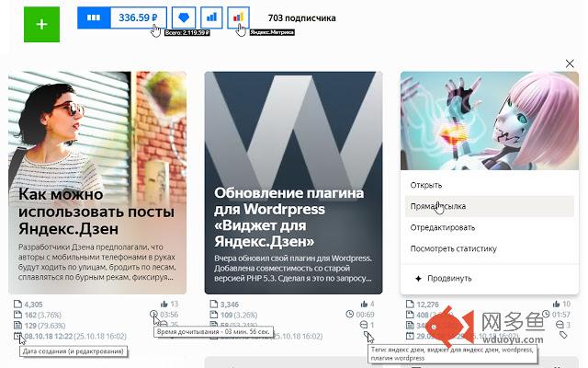This screenshot has width=588, height=368.
Task: Select Открыть in the post menu
Action: pyautogui.click(x=490, y=185)
